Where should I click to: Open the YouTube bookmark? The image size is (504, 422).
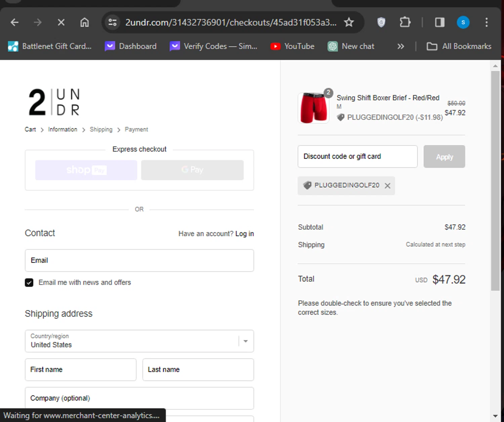point(292,46)
